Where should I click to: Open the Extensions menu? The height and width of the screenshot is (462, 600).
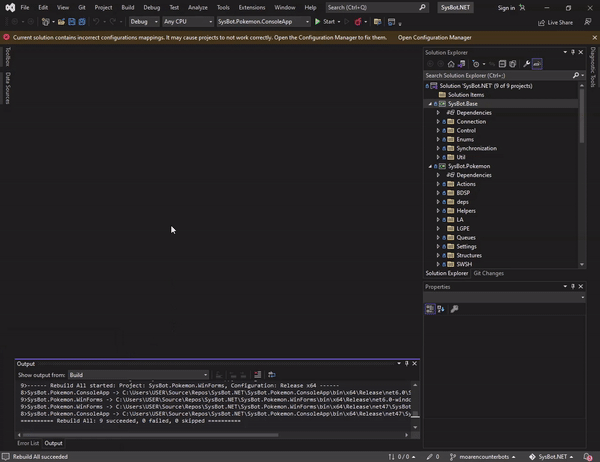(x=252, y=7)
